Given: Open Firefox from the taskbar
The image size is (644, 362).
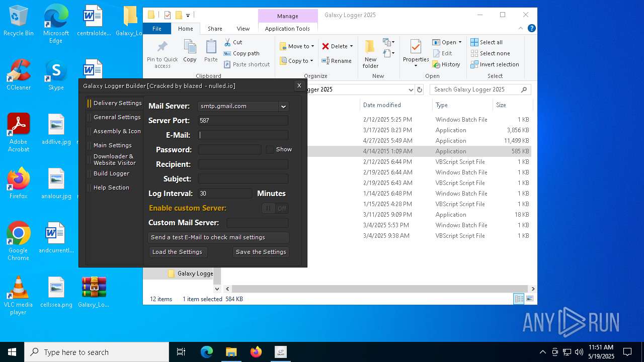Looking at the screenshot, I should 256,352.
